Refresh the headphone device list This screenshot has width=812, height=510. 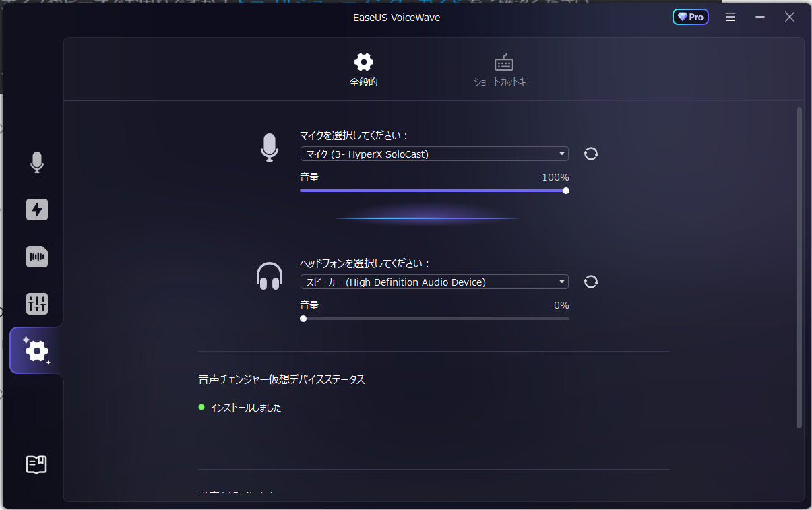591,282
